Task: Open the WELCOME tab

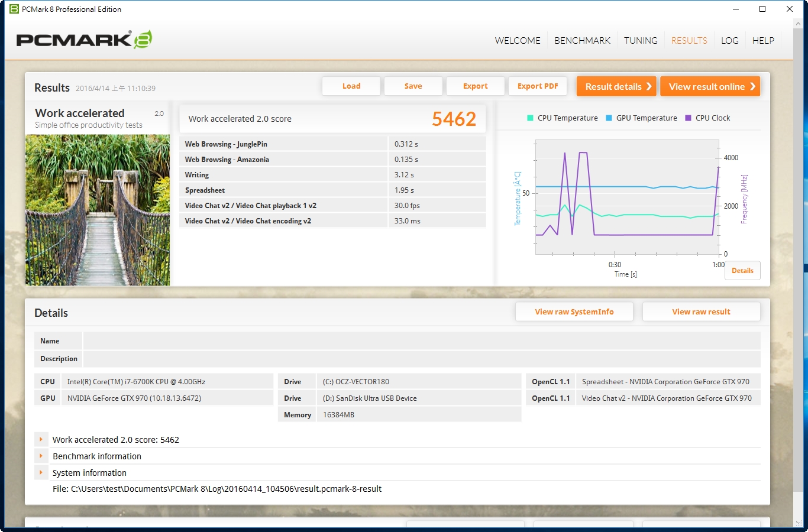Action: click(518, 40)
